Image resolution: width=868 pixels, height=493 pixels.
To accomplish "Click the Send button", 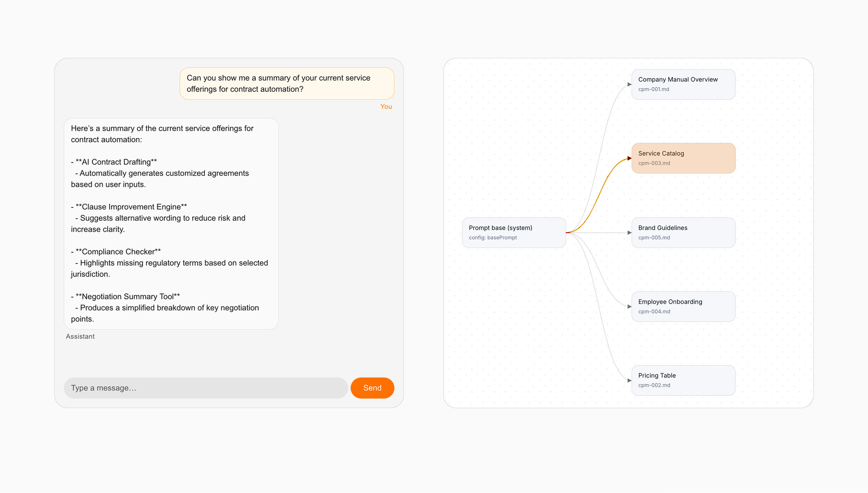I will click(372, 388).
